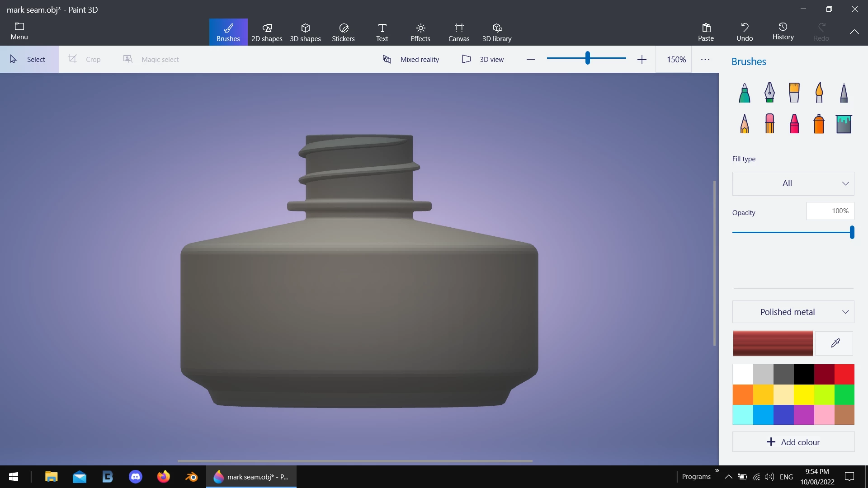Switch to the 3D shapes tab

point(305,32)
